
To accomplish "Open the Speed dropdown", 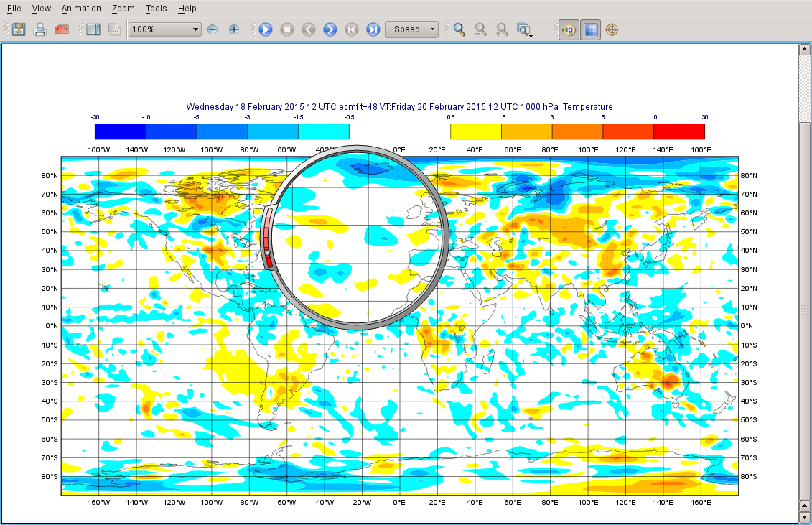I will (411, 29).
